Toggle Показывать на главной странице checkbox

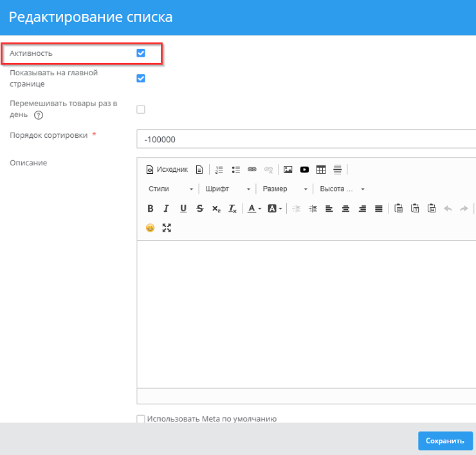141,79
